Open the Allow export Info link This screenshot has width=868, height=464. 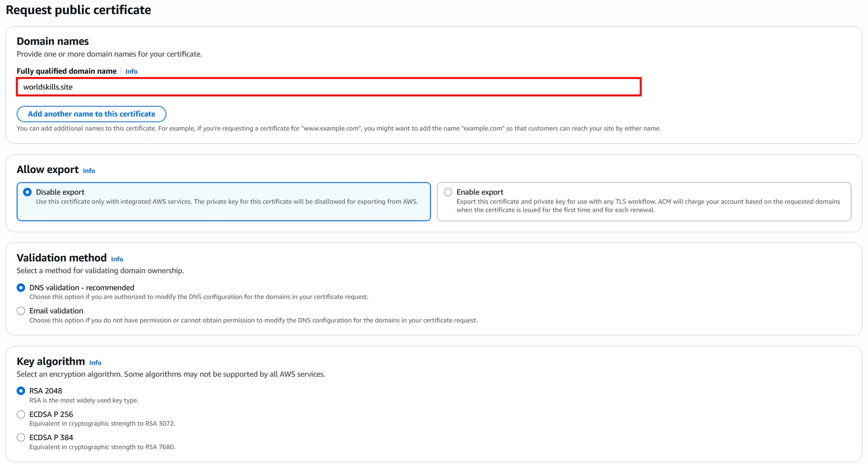point(89,171)
